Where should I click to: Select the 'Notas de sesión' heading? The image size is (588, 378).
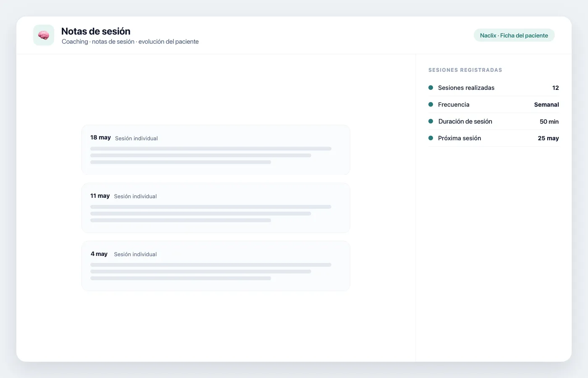tap(96, 31)
